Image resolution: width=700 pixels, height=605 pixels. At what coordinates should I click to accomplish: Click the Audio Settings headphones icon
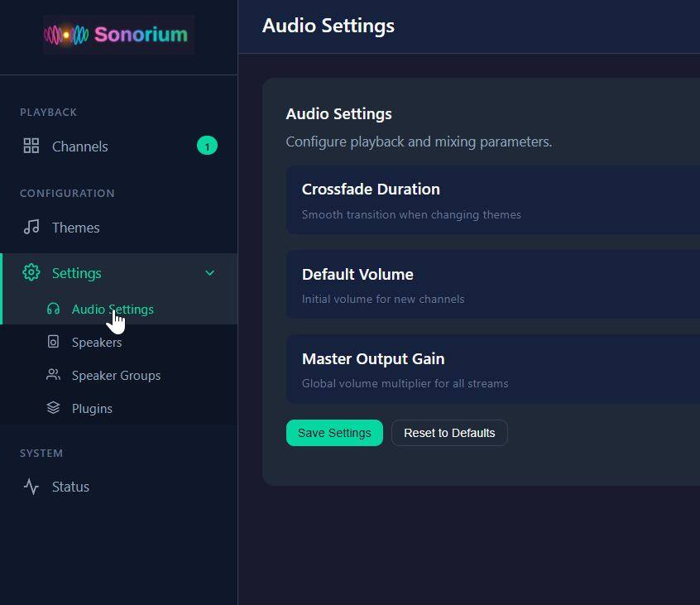pos(54,309)
